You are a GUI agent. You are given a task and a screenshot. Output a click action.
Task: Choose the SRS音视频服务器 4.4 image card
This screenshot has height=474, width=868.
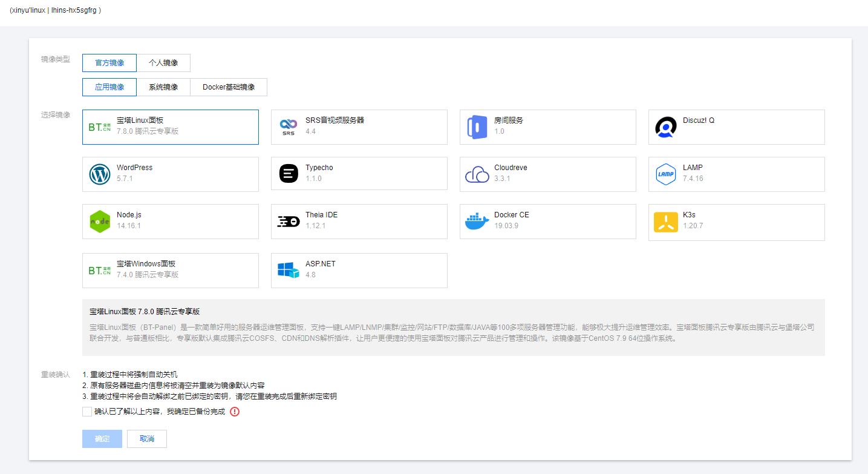[x=359, y=127]
